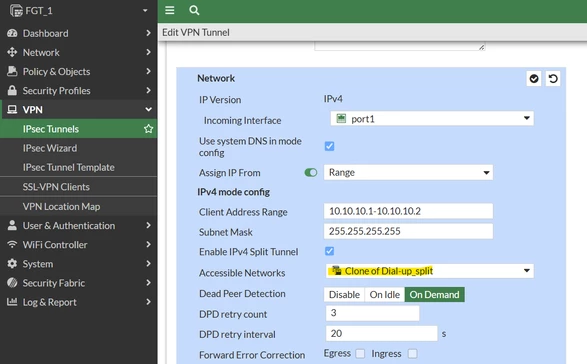This screenshot has height=364, width=587.
Task: Open IPsec Tunnel Template page
Action: [x=79, y=167]
